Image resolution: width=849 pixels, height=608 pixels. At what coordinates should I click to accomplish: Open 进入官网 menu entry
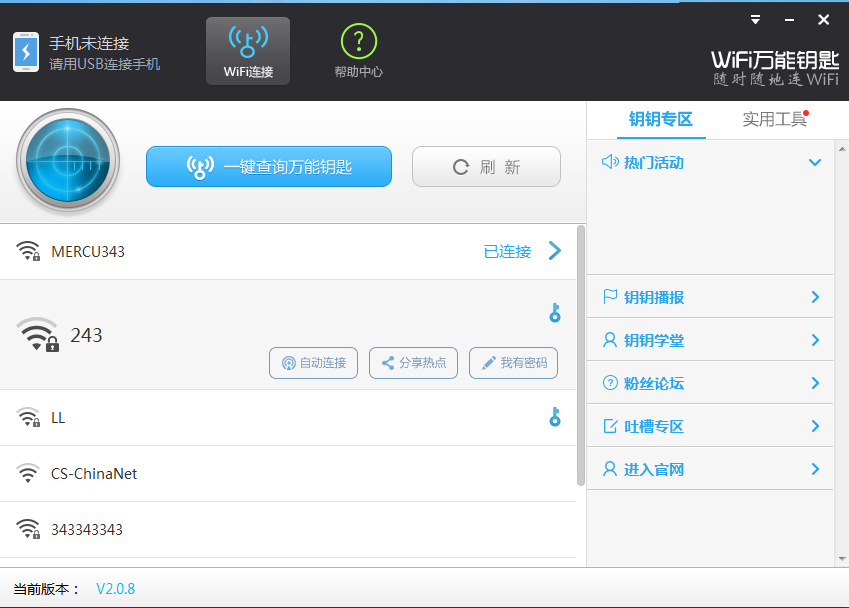point(710,469)
